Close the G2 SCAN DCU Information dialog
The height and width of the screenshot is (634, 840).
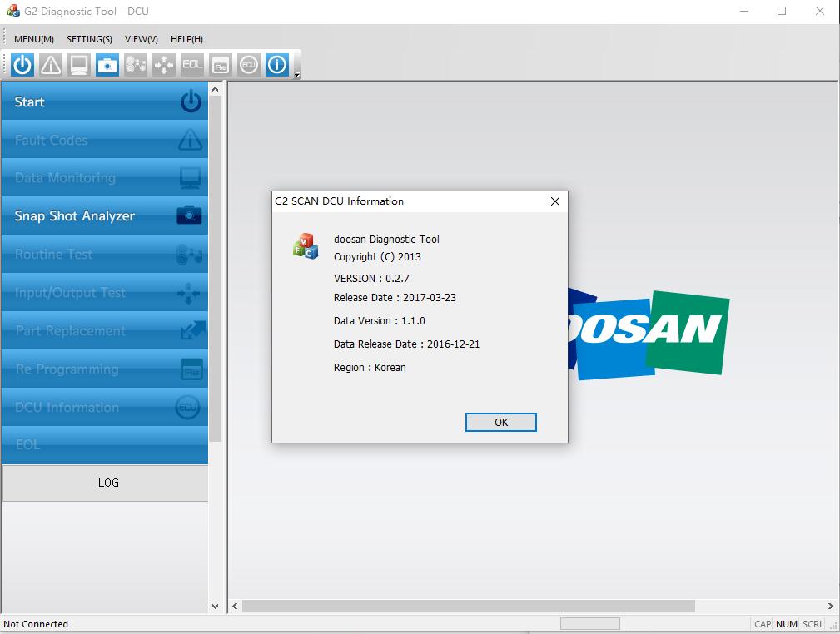coord(555,201)
